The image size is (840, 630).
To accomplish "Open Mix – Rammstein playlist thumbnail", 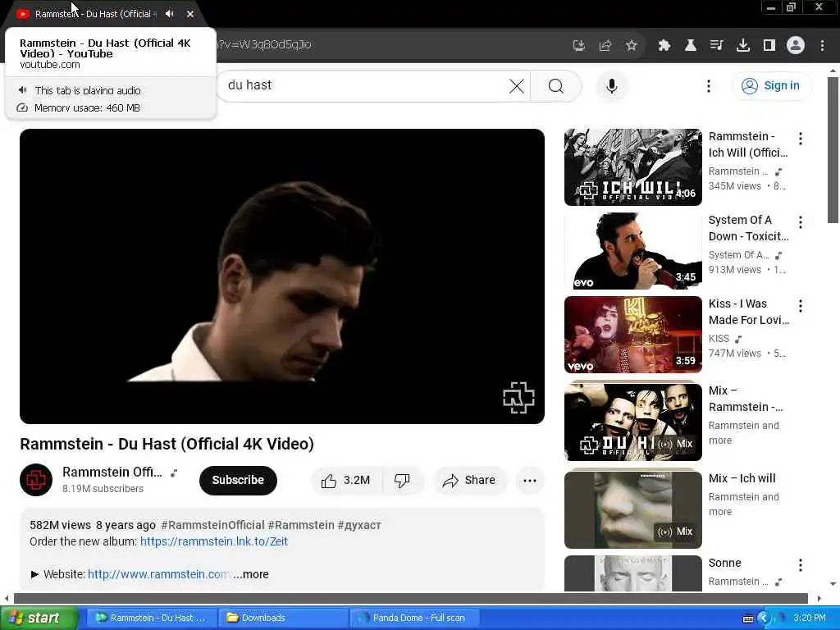I will (632, 421).
